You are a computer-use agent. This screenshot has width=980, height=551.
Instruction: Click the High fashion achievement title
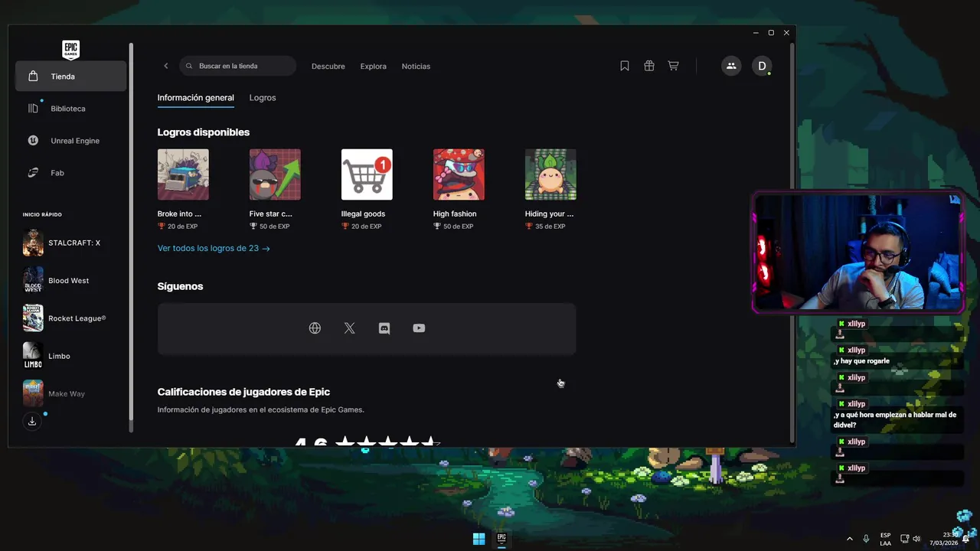coord(455,214)
